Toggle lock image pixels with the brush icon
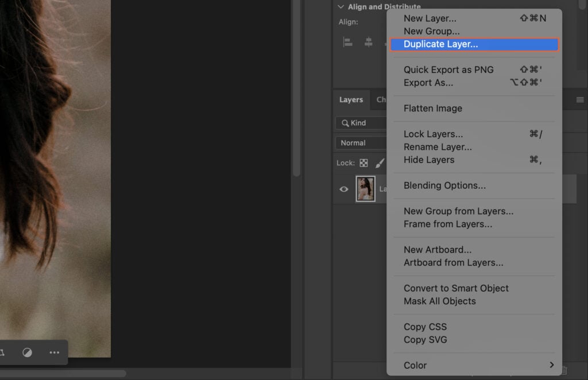 (380, 162)
